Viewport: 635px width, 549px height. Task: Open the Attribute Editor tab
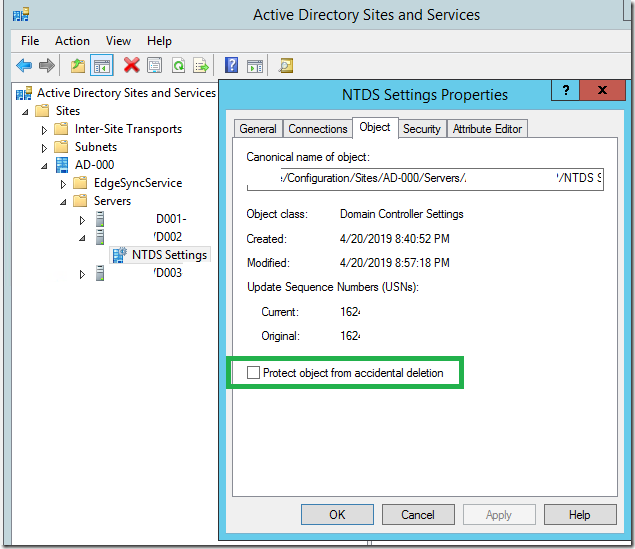point(487,129)
